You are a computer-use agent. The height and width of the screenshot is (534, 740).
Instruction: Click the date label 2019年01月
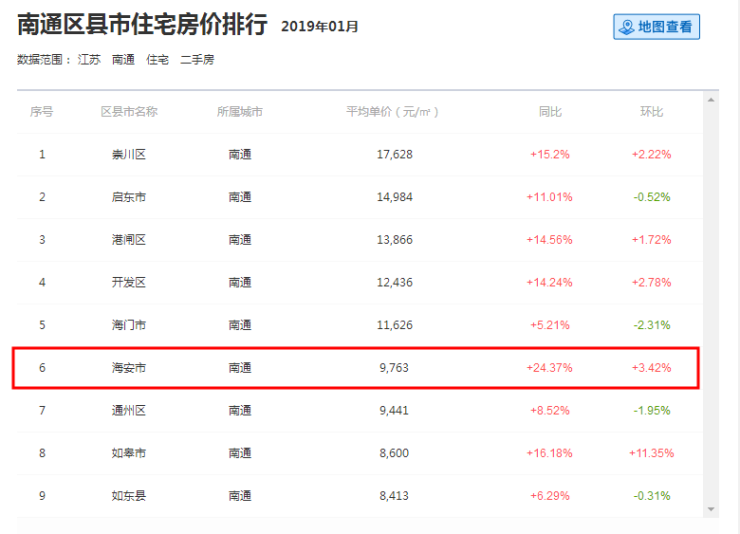coord(320,26)
